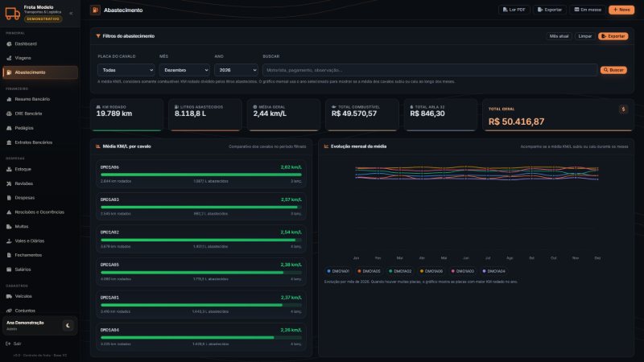Click the Conjuntos link icon
Image resolution: width=644 pixels, height=362 pixels.
9,311
